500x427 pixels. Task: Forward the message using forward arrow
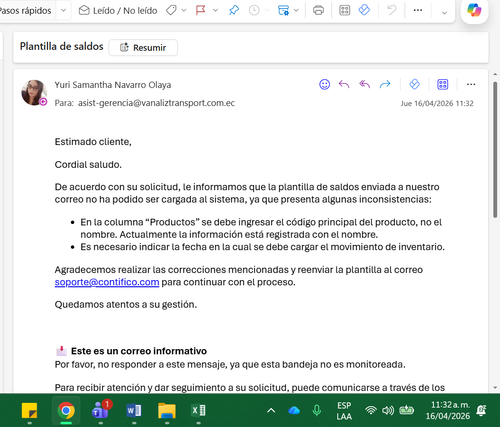[385, 84]
